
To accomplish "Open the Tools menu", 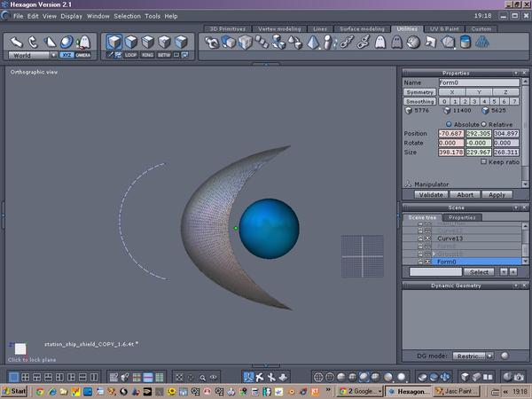I will [x=153, y=16].
